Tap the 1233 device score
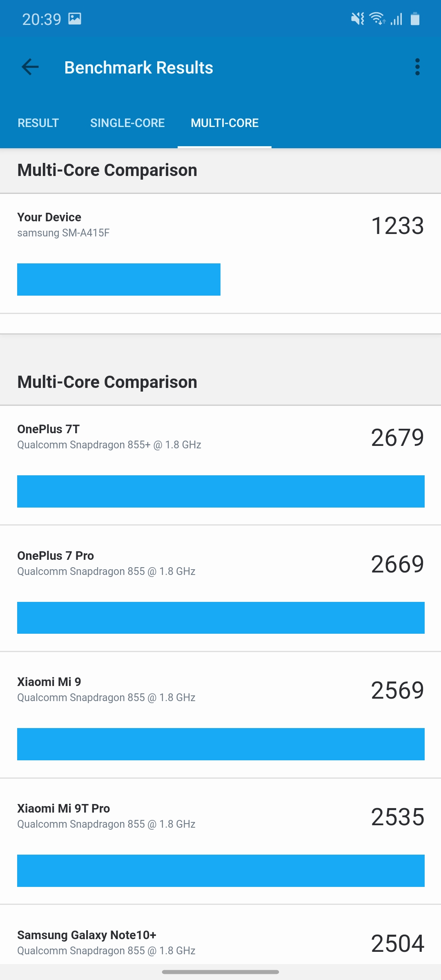441x980 pixels. click(397, 225)
